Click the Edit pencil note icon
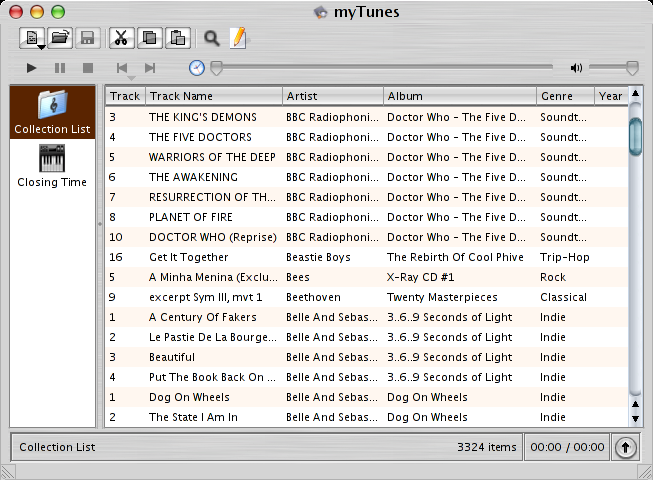653x480 pixels. pyautogui.click(x=238, y=38)
